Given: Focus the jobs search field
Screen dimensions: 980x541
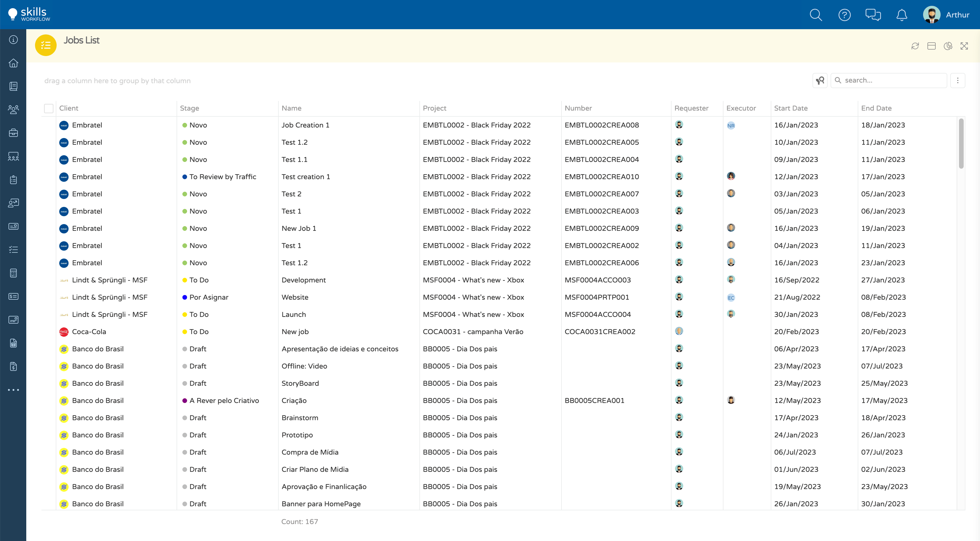Looking at the screenshot, I should pos(889,80).
